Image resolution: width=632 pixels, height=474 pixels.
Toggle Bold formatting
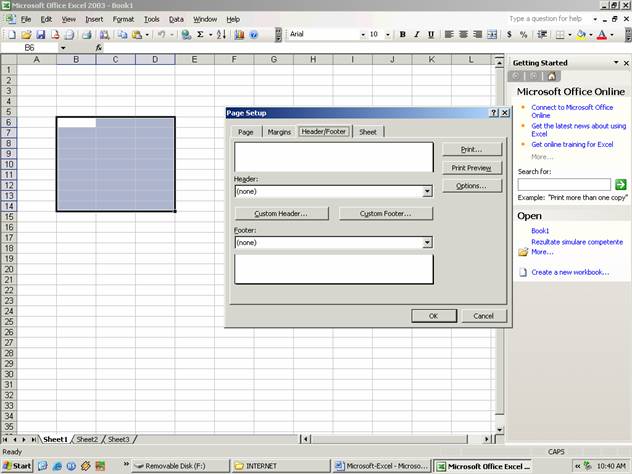pos(402,35)
